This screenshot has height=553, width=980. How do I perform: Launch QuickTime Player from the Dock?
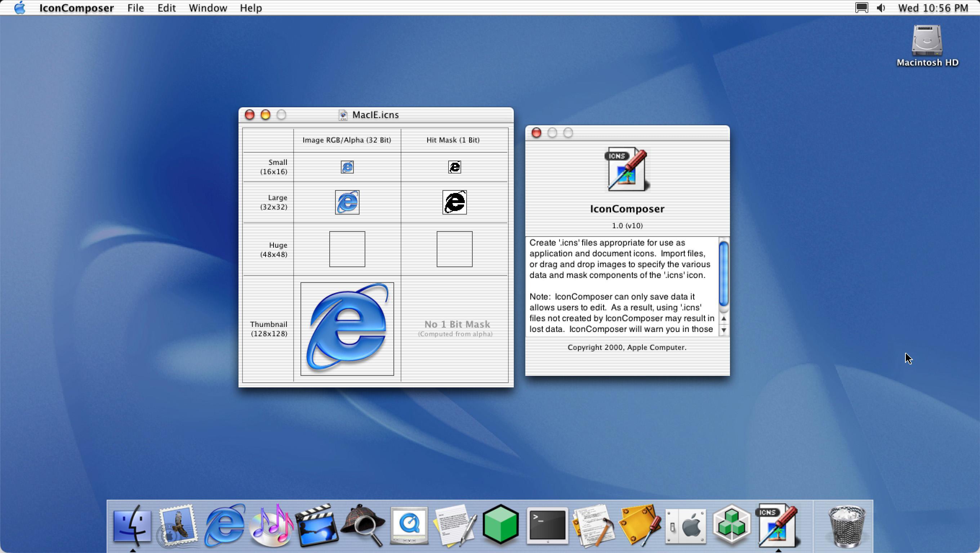(x=409, y=526)
